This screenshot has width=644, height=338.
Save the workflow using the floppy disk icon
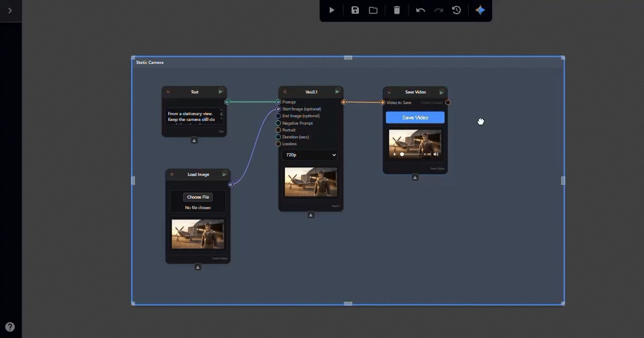coord(355,10)
